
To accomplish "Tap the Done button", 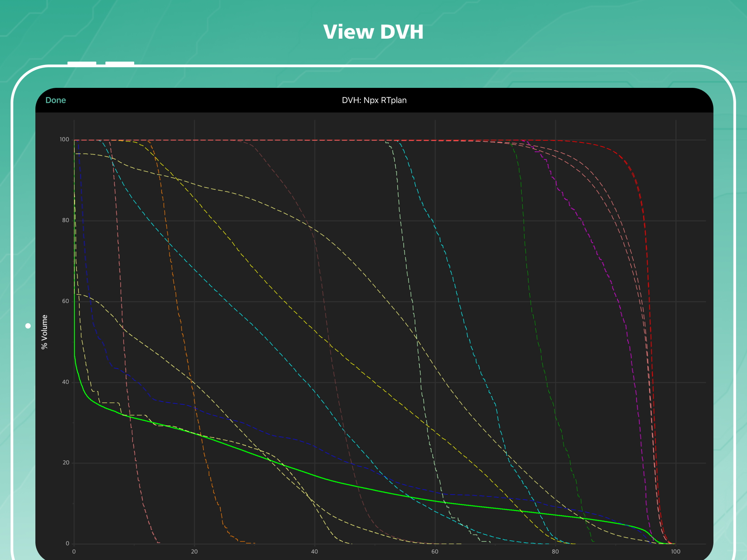I will pos(55,100).
